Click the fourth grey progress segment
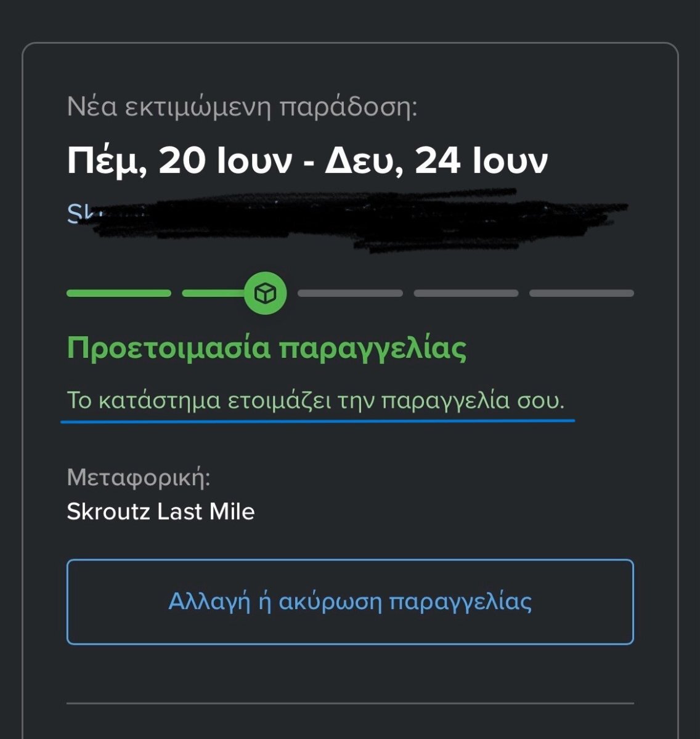 coord(466,293)
